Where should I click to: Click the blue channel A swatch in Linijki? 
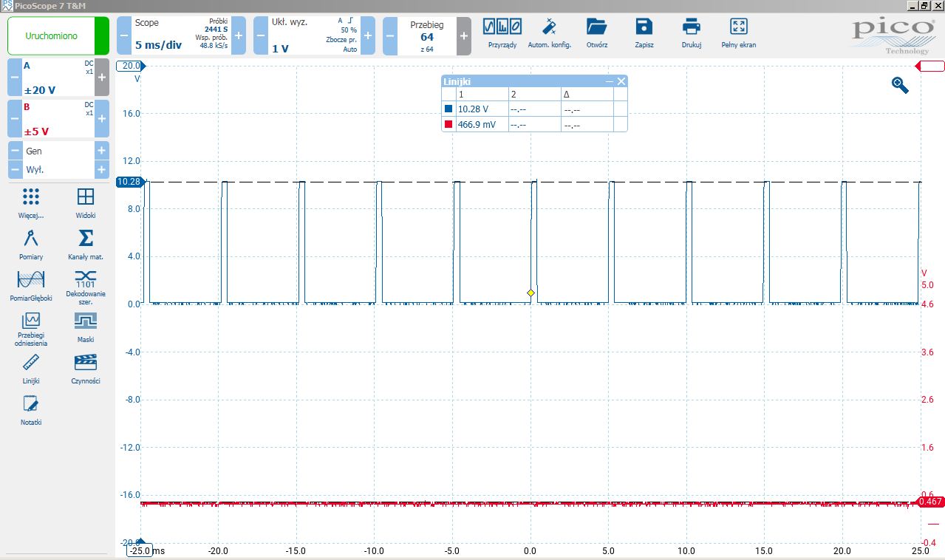point(448,109)
